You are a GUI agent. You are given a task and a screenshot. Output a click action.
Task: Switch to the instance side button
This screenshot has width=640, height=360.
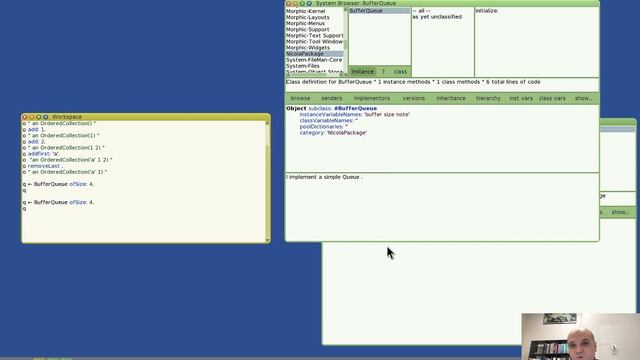pos(362,71)
